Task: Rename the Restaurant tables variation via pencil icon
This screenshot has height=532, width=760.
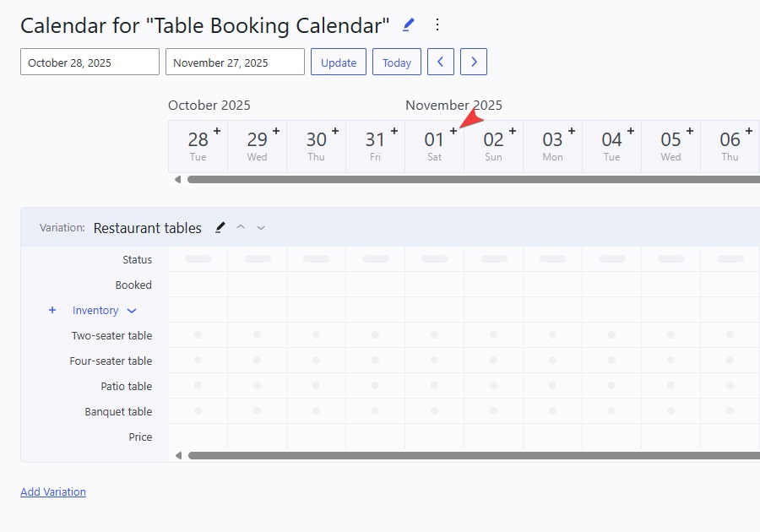Action: coord(220,226)
